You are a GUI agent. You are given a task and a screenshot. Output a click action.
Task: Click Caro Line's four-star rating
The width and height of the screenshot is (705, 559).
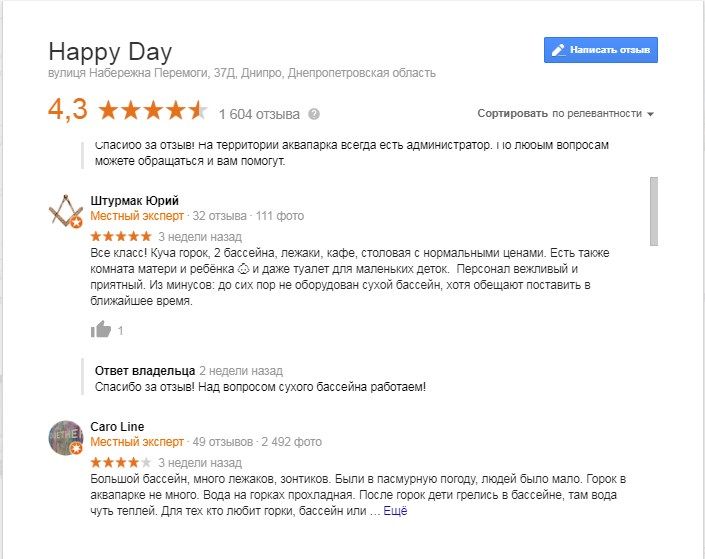click(121, 463)
